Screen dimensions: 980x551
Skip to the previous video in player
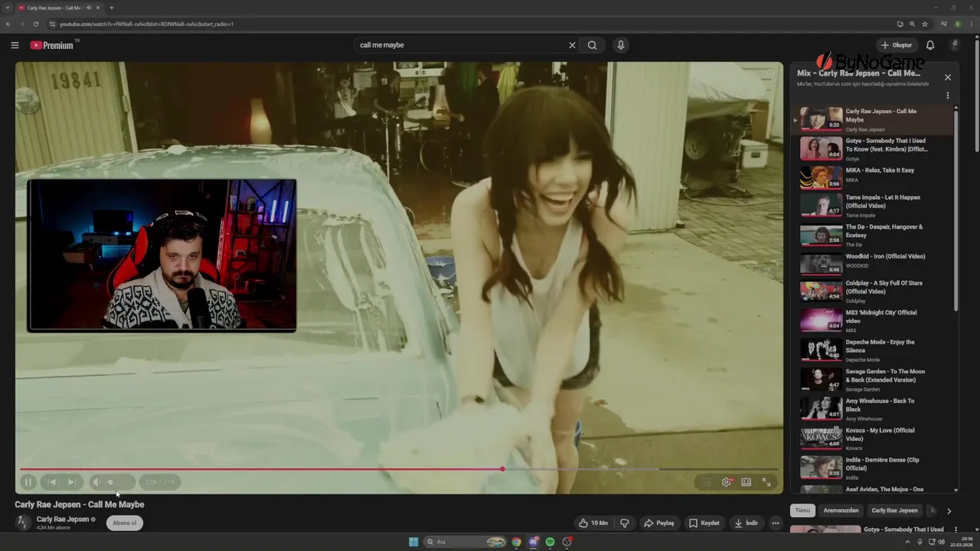[52, 482]
